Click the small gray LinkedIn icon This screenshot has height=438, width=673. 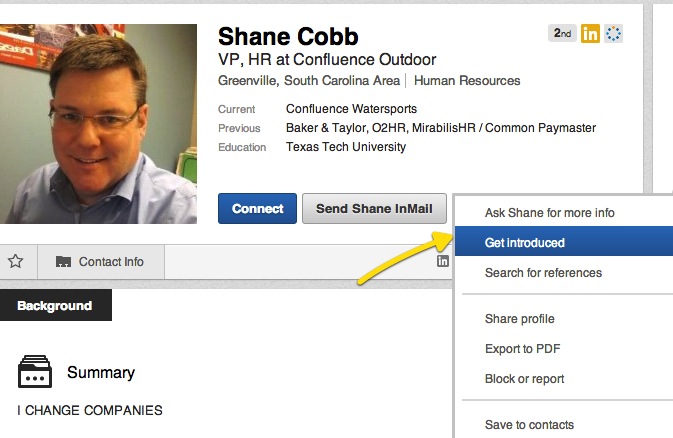(443, 261)
